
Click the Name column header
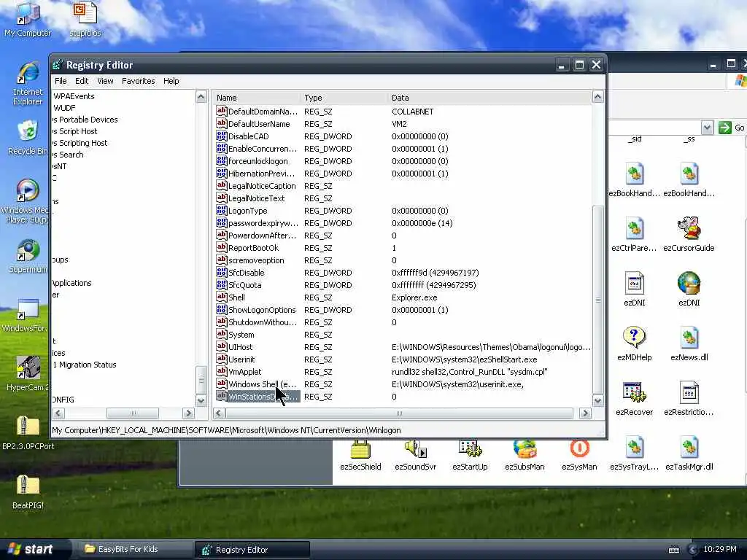pyautogui.click(x=257, y=98)
